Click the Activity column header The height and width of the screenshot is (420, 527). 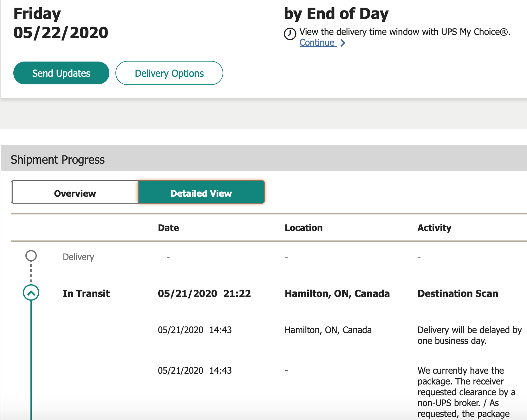(434, 228)
